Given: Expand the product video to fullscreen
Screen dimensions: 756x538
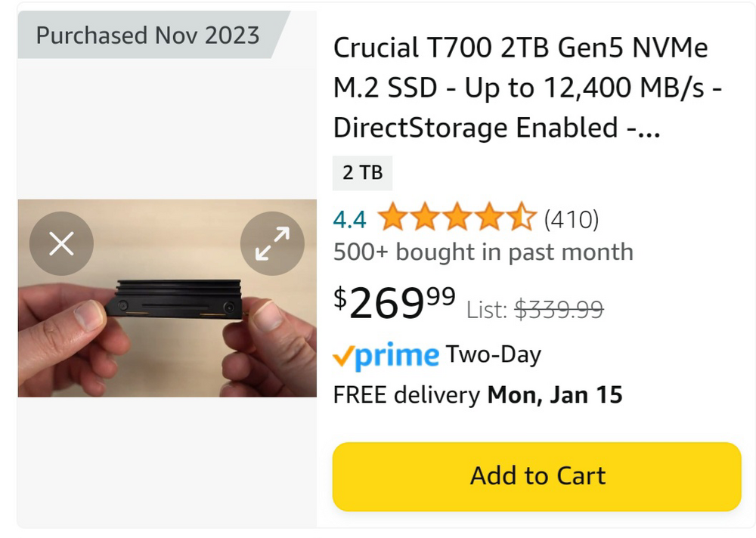Looking at the screenshot, I should tap(272, 243).
